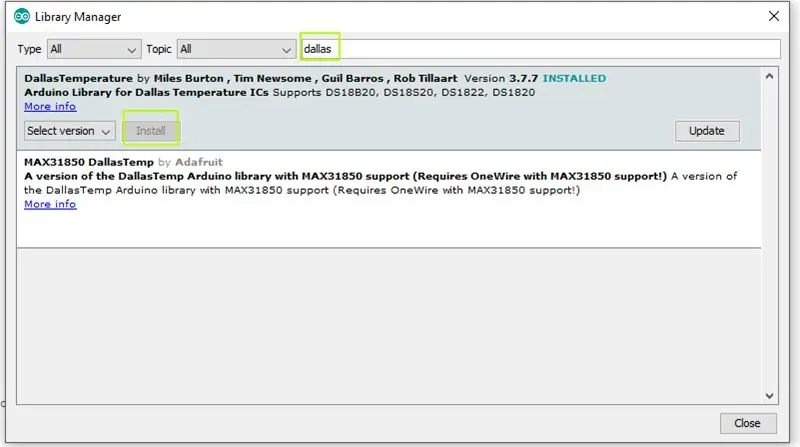Image resolution: width=800 pixels, height=447 pixels.
Task: Select the DallasTemperature library title
Action: point(79,78)
